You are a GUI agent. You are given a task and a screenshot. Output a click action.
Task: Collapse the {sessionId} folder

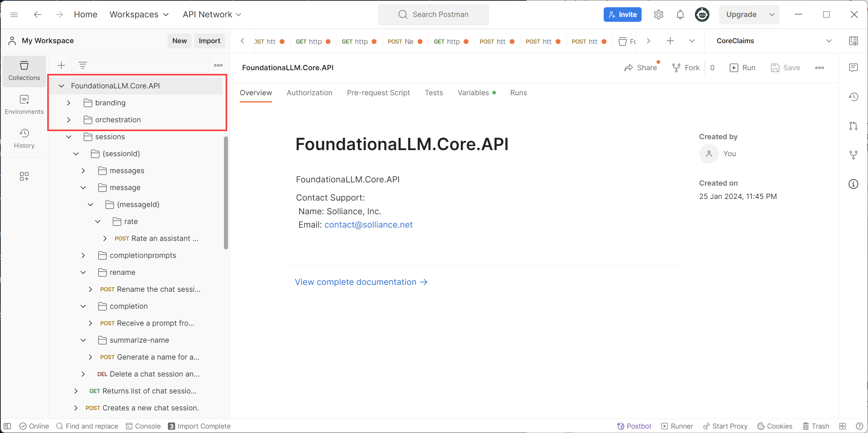tap(76, 154)
